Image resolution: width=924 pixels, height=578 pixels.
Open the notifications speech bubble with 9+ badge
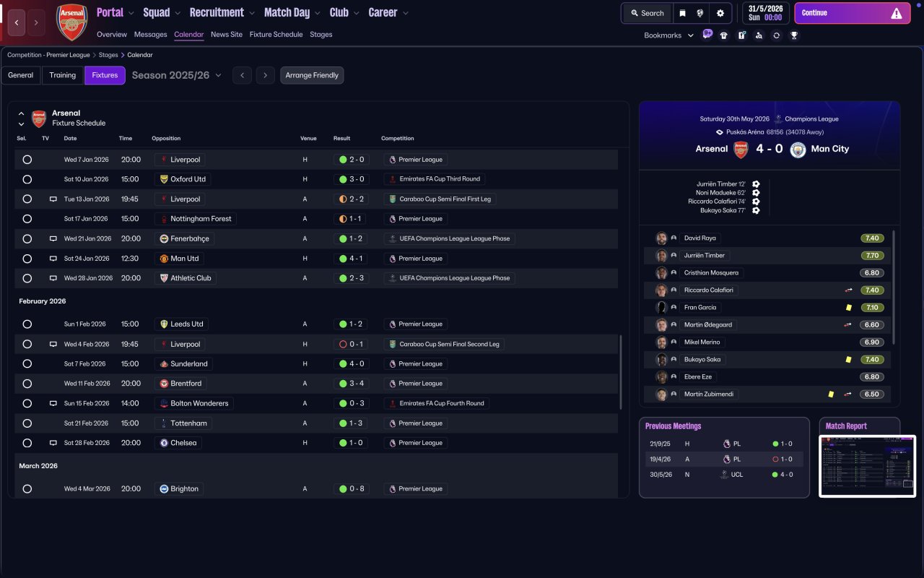707,34
